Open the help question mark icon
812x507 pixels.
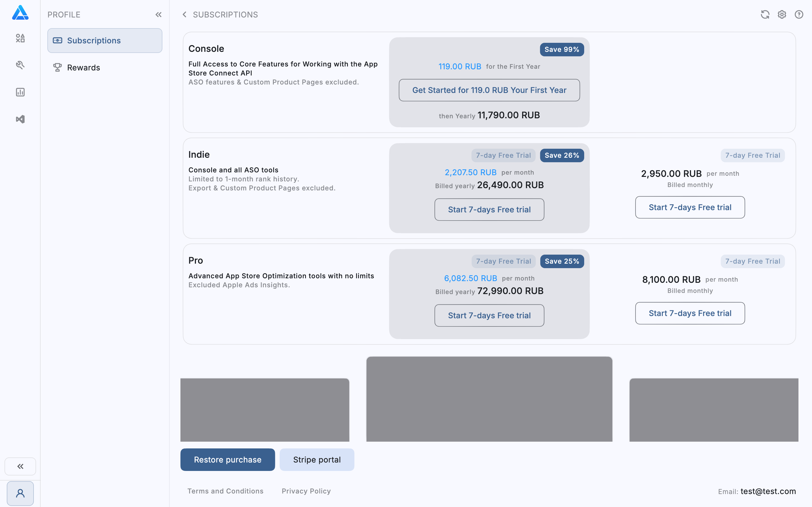(799, 14)
